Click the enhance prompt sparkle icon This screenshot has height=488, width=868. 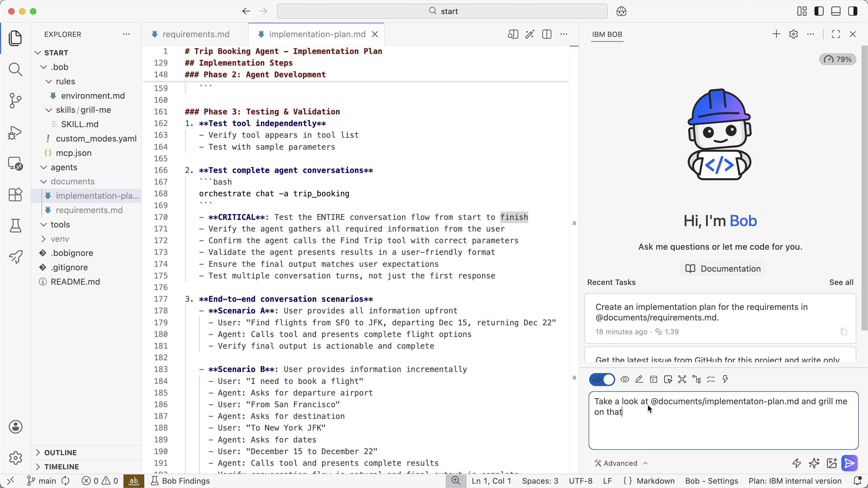pyautogui.click(x=814, y=463)
